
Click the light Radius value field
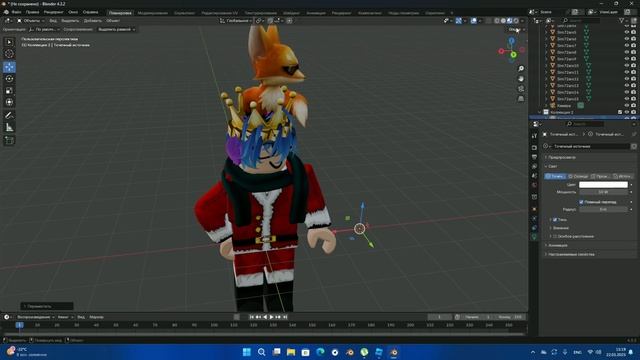click(603, 209)
